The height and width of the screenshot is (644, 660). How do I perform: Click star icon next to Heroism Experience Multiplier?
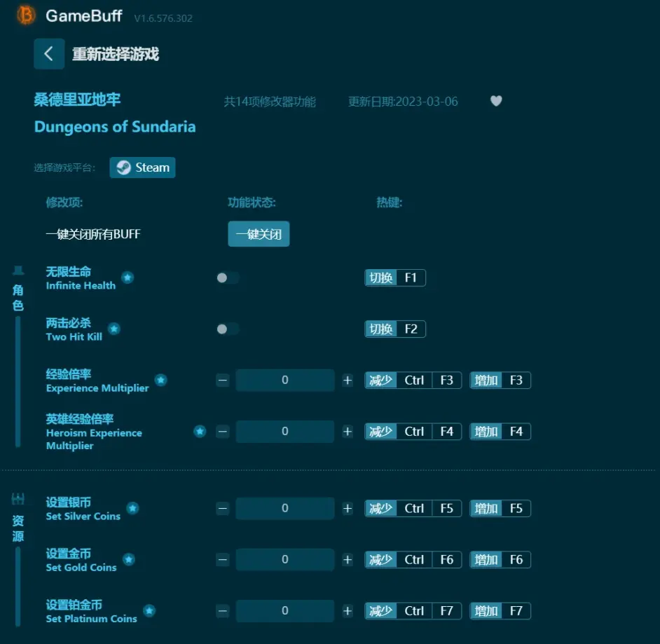click(200, 432)
